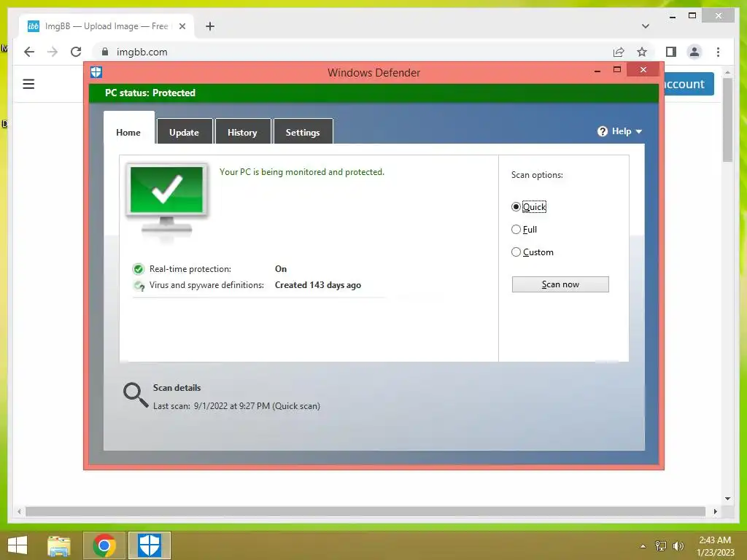Click the account button on ImgBB page
This screenshot has height=560, width=747.
click(x=689, y=84)
